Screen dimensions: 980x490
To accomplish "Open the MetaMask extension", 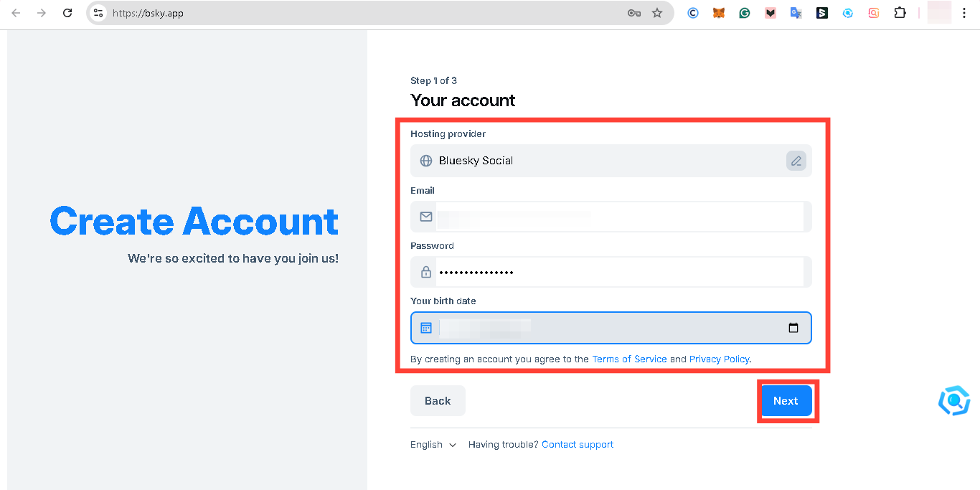I will pyautogui.click(x=718, y=12).
